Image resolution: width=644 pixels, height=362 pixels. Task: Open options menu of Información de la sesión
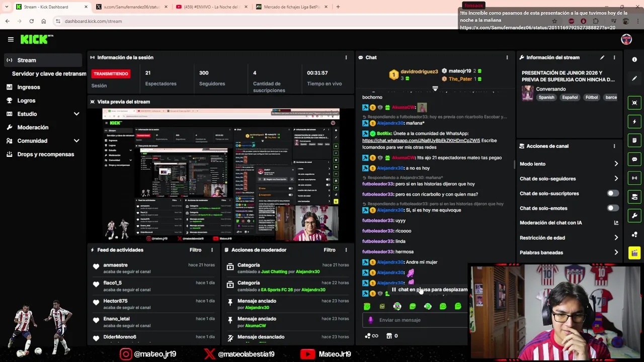click(346, 57)
